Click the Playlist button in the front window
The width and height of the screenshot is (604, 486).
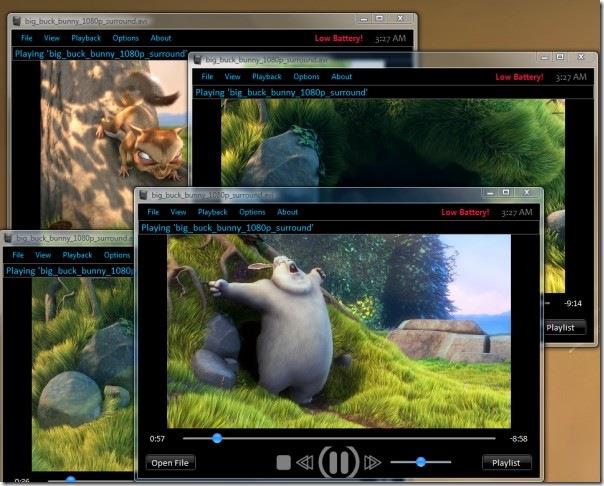(x=506, y=463)
